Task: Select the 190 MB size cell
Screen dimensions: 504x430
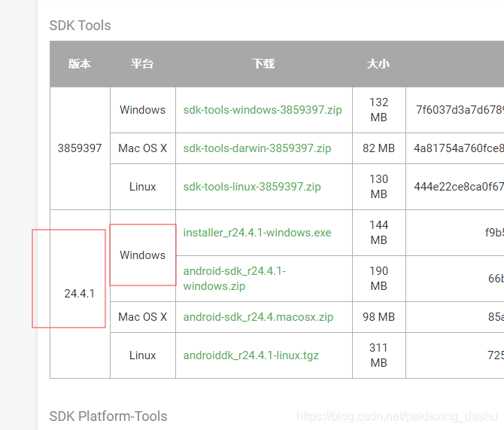Action: [379, 279]
